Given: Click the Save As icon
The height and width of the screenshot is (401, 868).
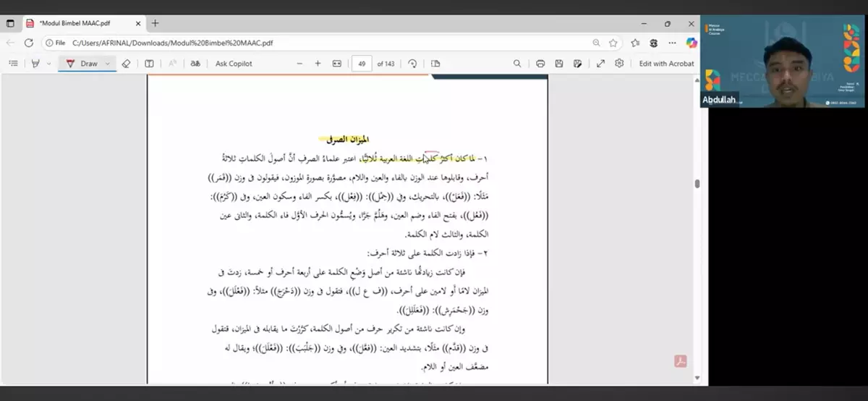Looking at the screenshot, I should [x=578, y=64].
